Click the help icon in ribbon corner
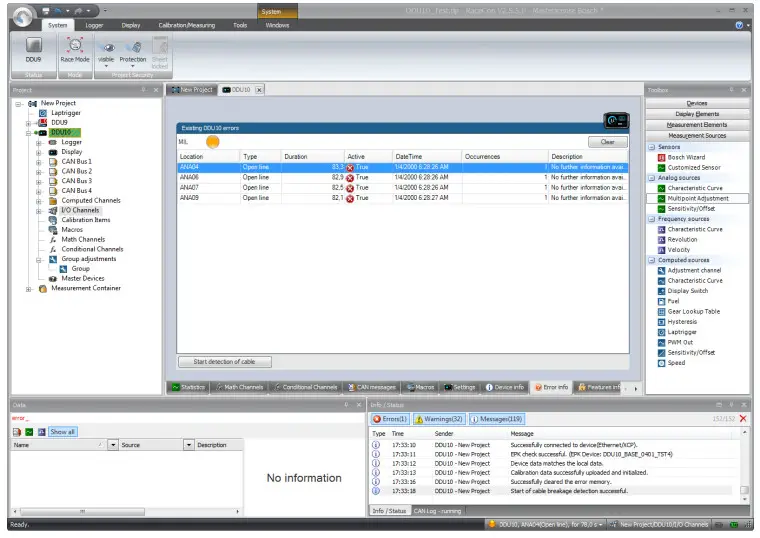This screenshot has height=538, width=760. [739, 25]
